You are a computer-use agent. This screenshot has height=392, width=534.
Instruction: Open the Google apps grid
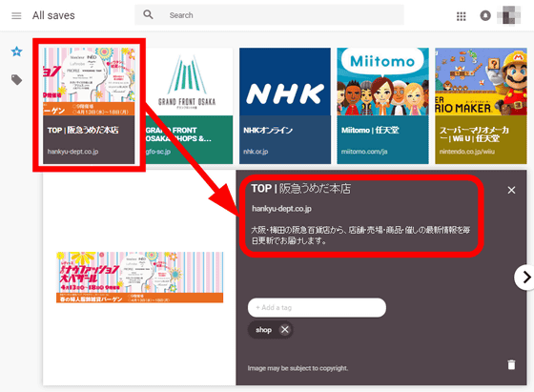[x=461, y=16]
